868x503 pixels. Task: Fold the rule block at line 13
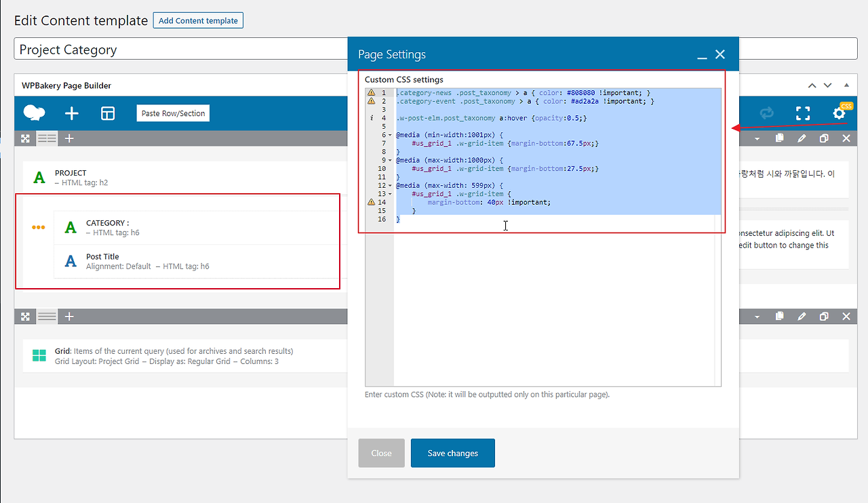389,194
